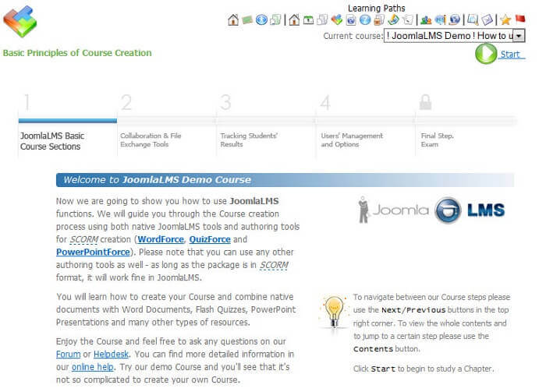Open the WordForce link
The height and width of the screenshot is (392, 546).
161,239
